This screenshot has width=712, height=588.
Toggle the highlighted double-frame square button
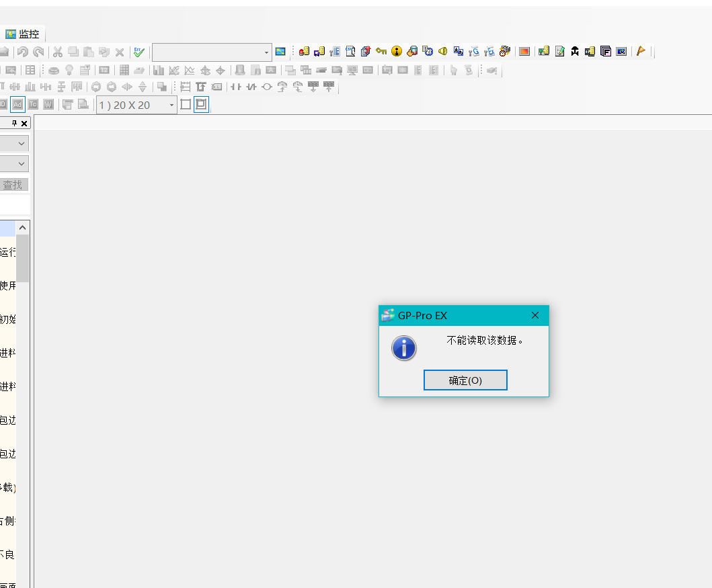point(201,104)
